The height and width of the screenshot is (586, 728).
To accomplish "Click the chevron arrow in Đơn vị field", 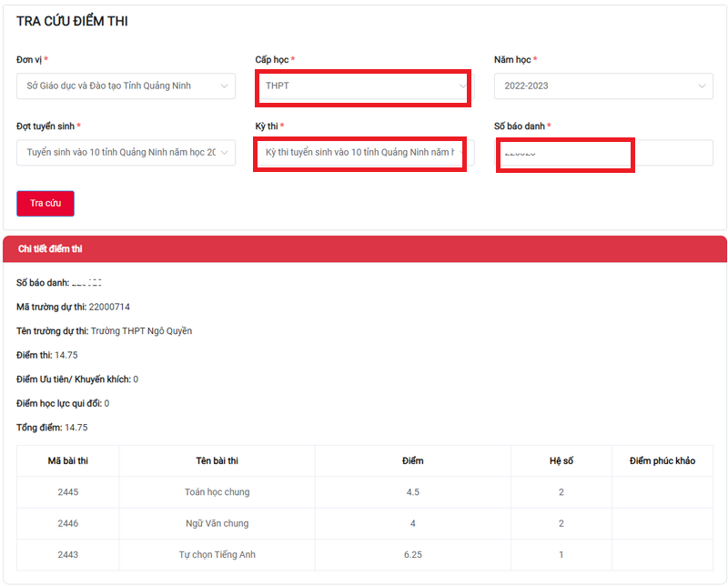I will tap(224, 86).
